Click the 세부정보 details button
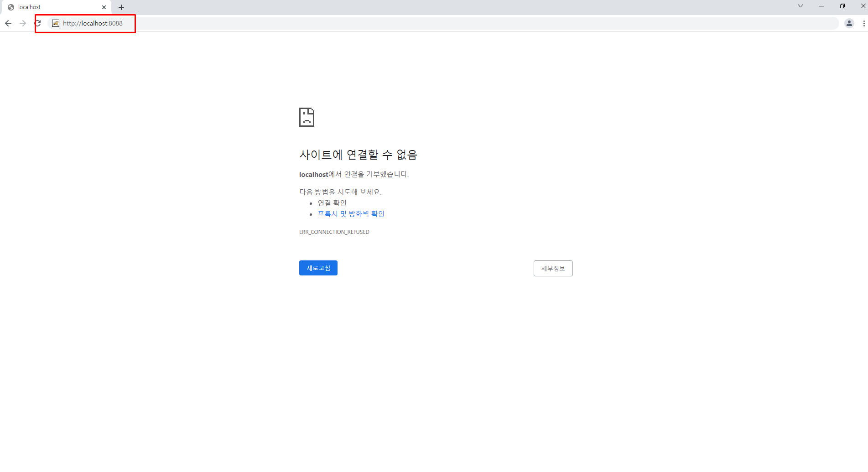 (x=553, y=269)
